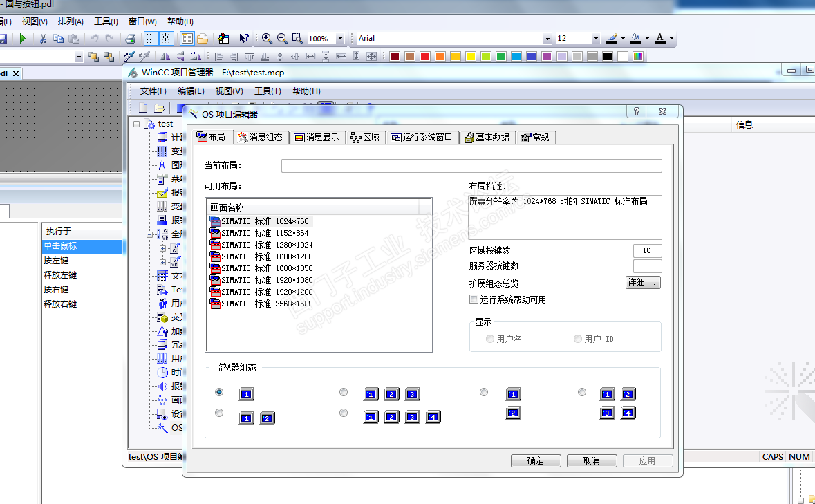Select the 用户 ID display radio
This screenshot has width=815, height=504.
pyautogui.click(x=577, y=339)
